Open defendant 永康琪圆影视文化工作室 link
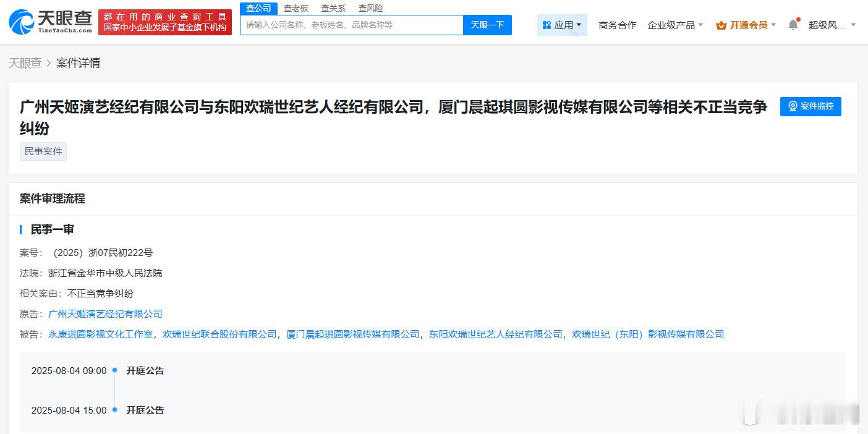This screenshot has height=434, width=868. 100,334
